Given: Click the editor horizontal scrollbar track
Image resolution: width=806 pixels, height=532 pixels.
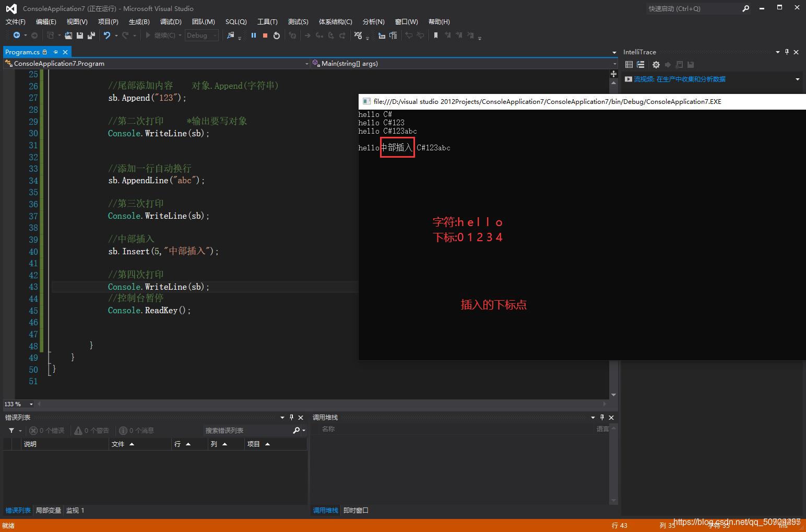Looking at the screenshot, I should coord(322,404).
